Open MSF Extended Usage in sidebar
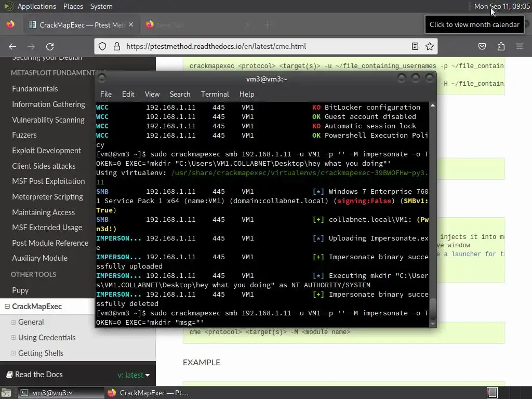The image size is (532, 399). (x=47, y=228)
